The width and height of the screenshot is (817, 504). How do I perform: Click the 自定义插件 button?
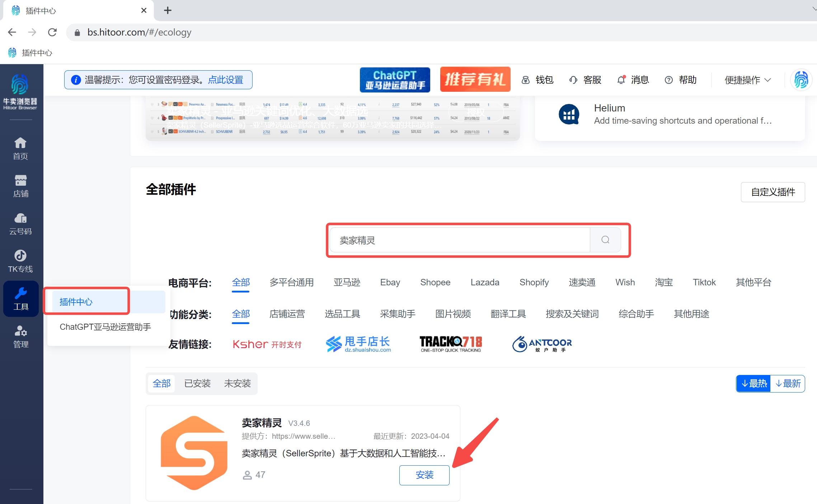click(773, 192)
